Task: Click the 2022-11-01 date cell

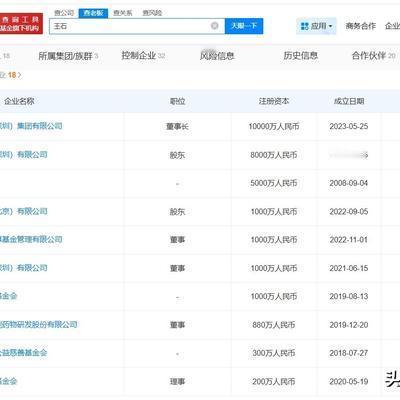Action: 349,240
